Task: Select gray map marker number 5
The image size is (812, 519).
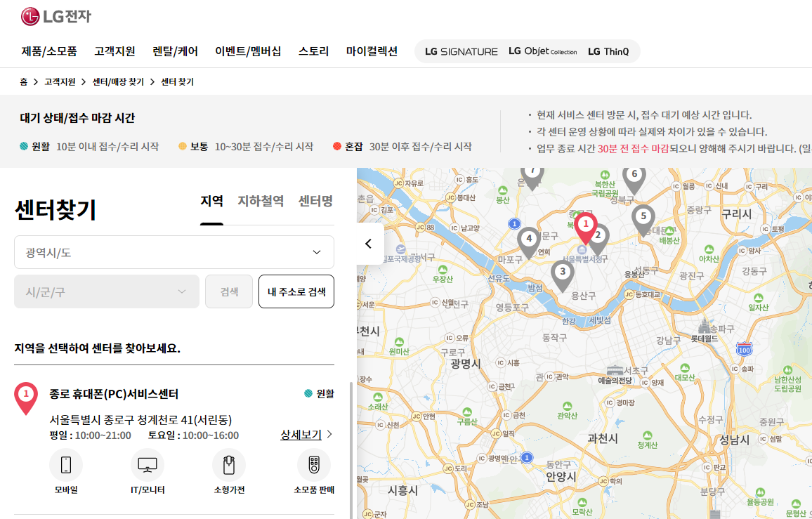Action: click(x=643, y=221)
